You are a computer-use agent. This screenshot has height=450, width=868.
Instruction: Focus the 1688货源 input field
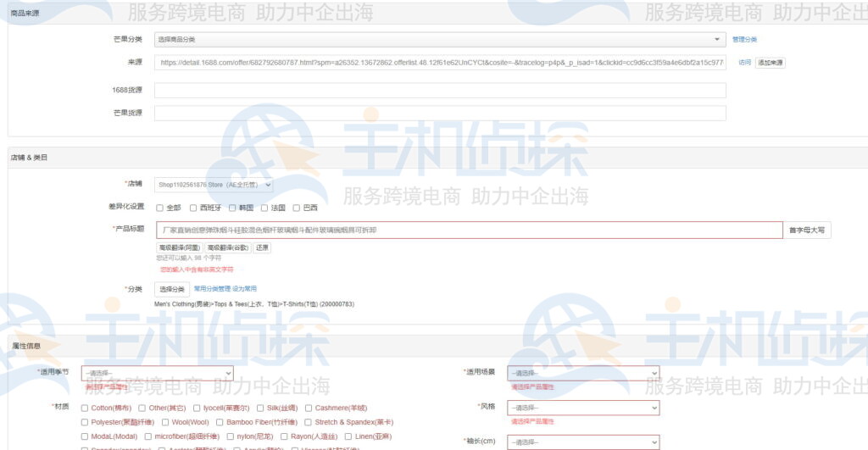[x=440, y=90]
